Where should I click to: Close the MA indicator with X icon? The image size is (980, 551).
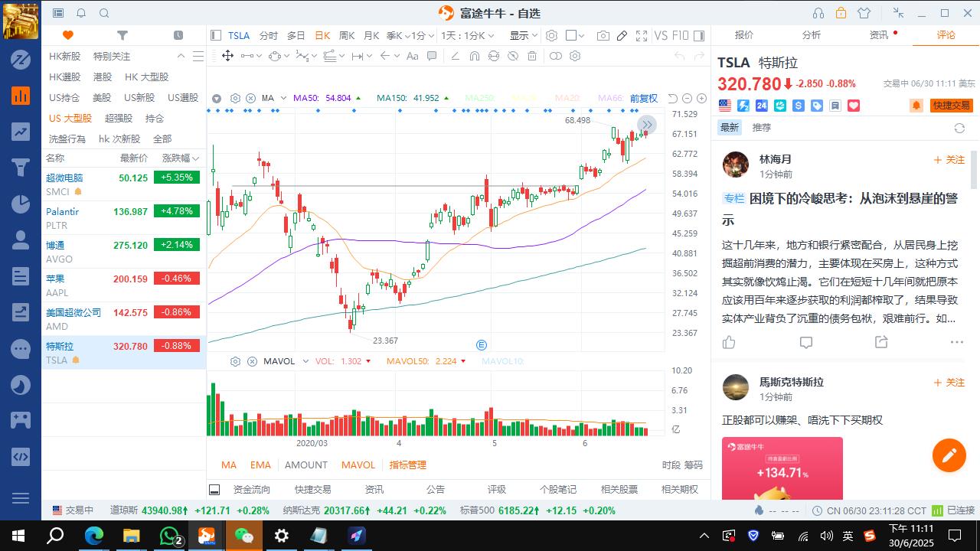click(250, 98)
